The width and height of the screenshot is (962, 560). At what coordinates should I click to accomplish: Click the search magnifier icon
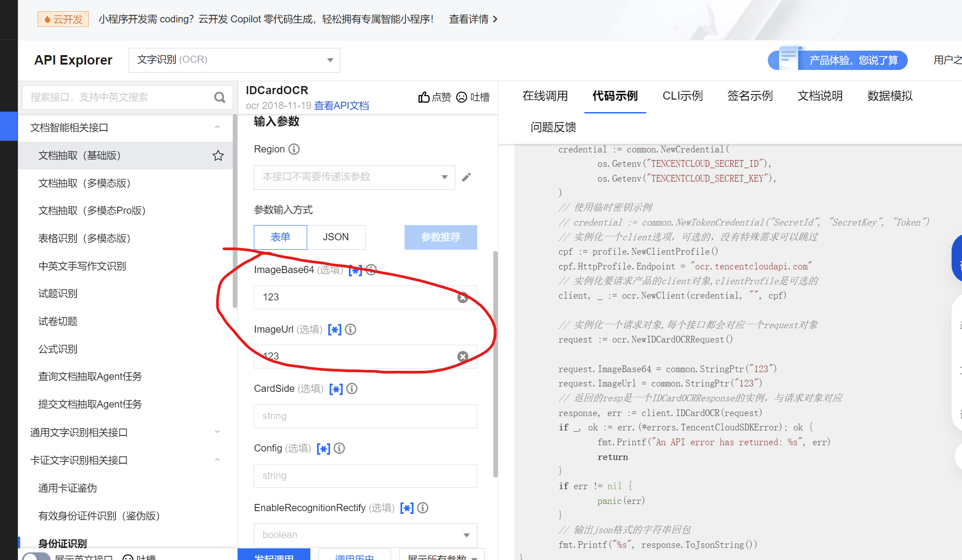pyautogui.click(x=219, y=97)
